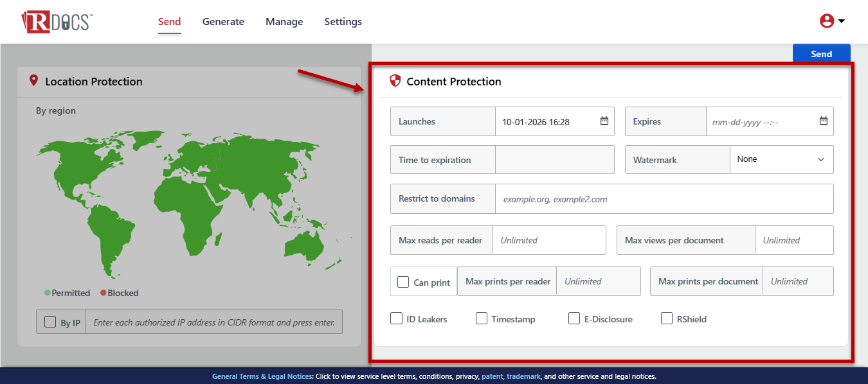Screen dimensions: 868x384
Task: Expand the Watermark dropdown
Action: [x=782, y=159]
